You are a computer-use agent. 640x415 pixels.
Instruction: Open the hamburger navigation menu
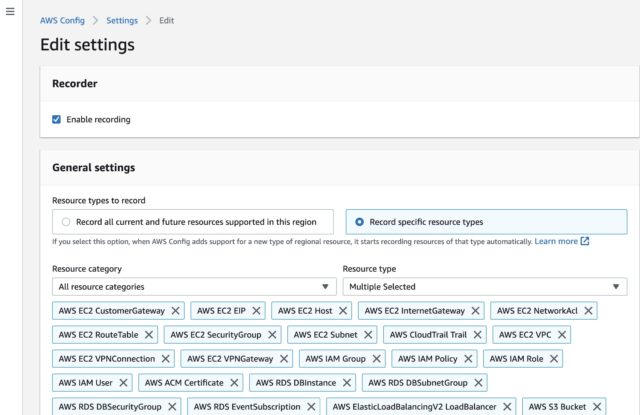[10, 11]
